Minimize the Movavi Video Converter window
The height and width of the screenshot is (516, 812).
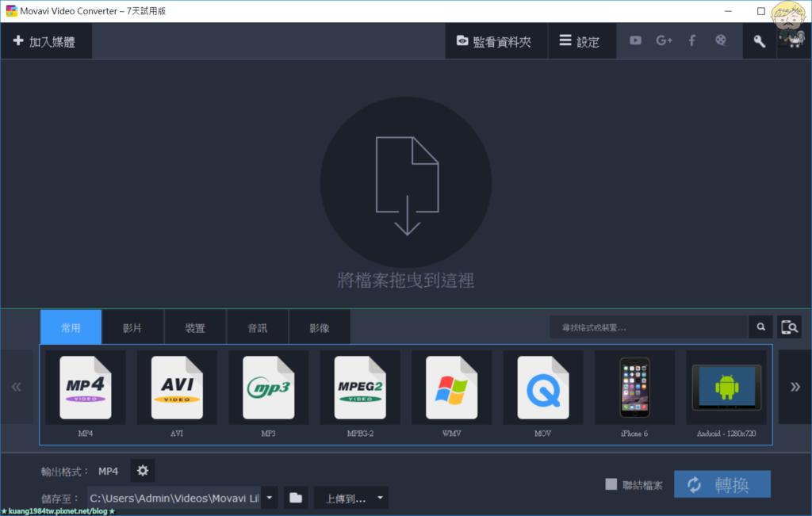coord(728,11)
